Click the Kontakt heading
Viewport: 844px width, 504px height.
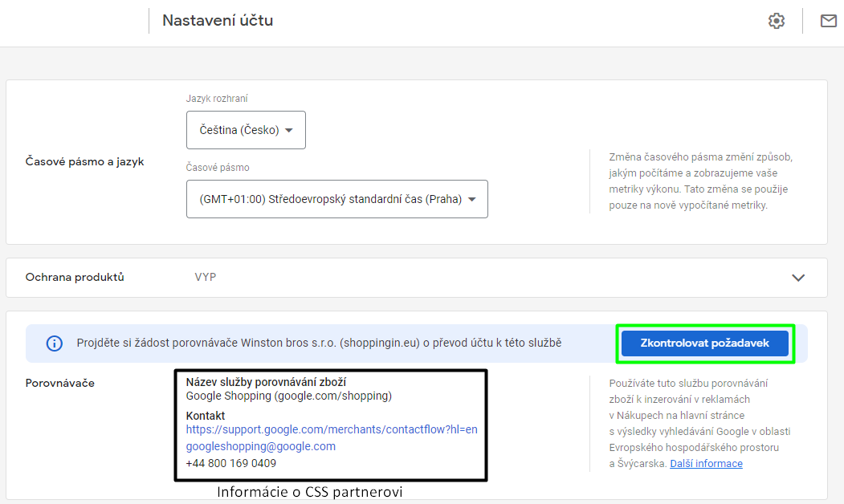tap(206, 416)
